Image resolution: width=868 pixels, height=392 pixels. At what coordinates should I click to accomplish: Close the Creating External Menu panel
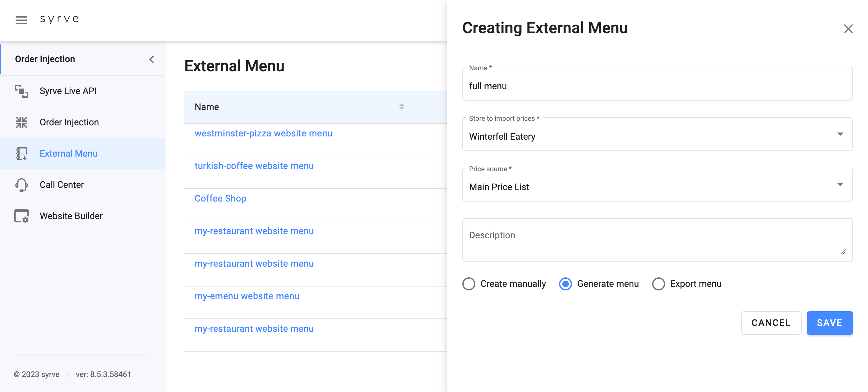(x=848, y=29)
